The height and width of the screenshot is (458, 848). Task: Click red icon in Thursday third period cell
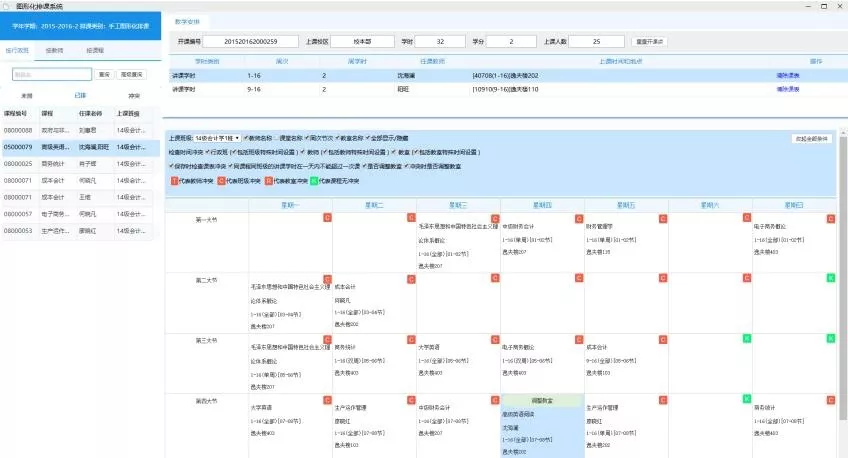(x=579, y=338)
